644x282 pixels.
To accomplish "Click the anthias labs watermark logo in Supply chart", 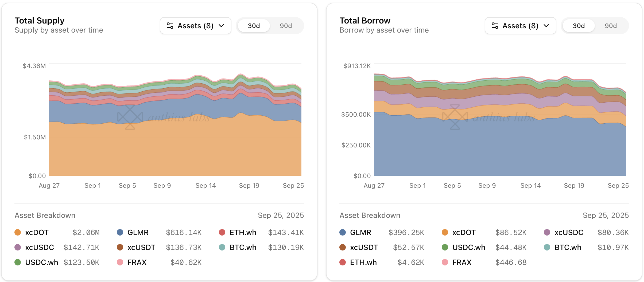I will coord(130,117).
